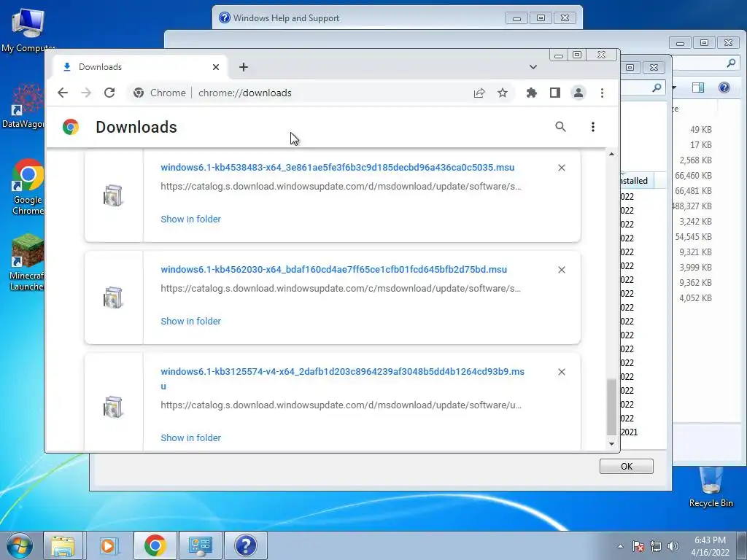This screenshot has width=747, height=560.
Task: Open kb4562030 msu file link
Action: click(x=333, y=270)
